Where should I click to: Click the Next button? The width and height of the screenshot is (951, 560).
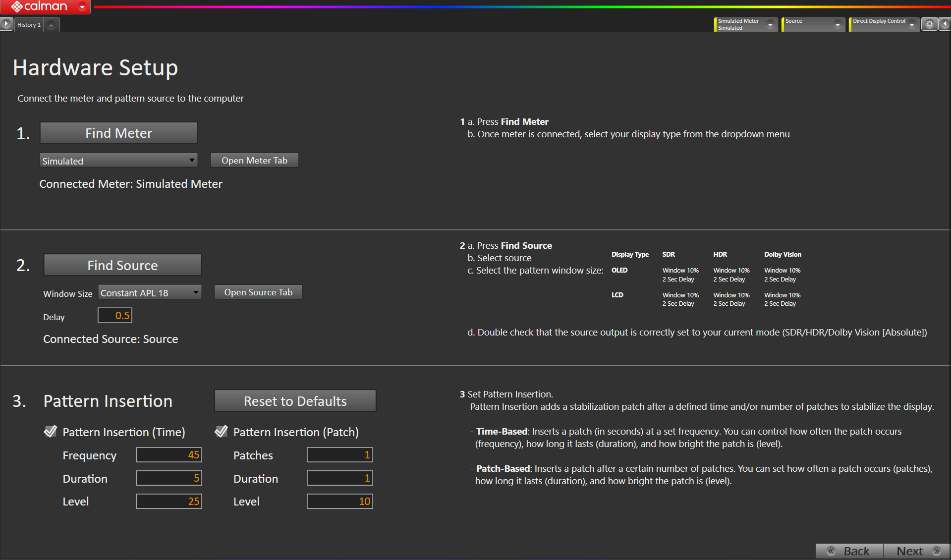pyautogui.click(x=916, y=551)
